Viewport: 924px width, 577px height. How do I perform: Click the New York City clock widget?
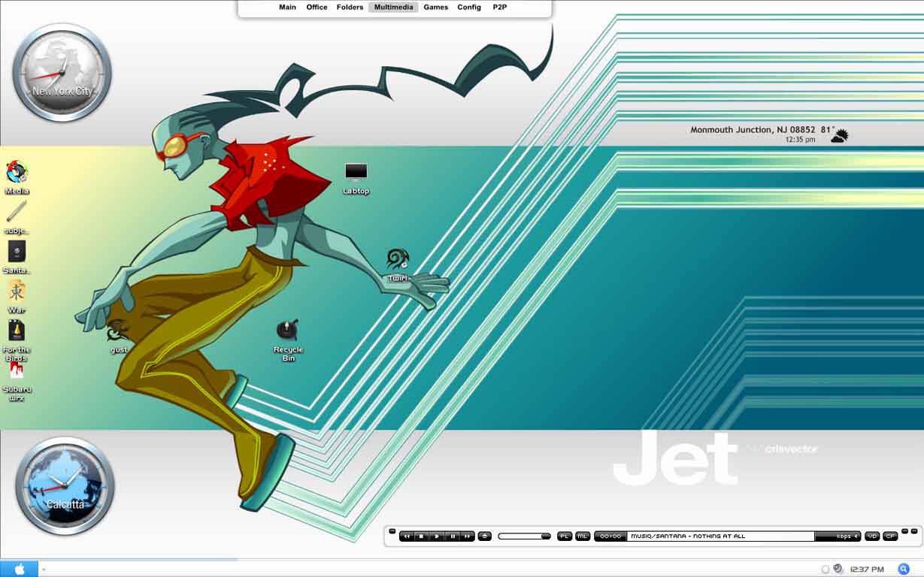tap(62, 73)
